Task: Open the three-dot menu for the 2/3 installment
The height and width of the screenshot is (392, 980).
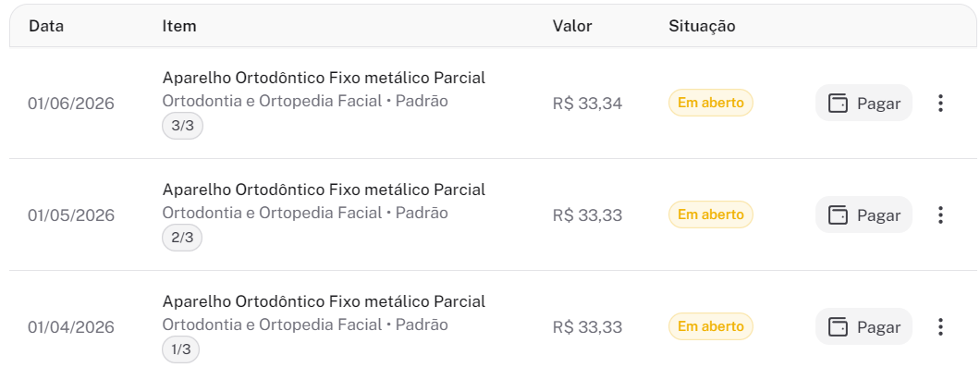Action: [940, 215]
